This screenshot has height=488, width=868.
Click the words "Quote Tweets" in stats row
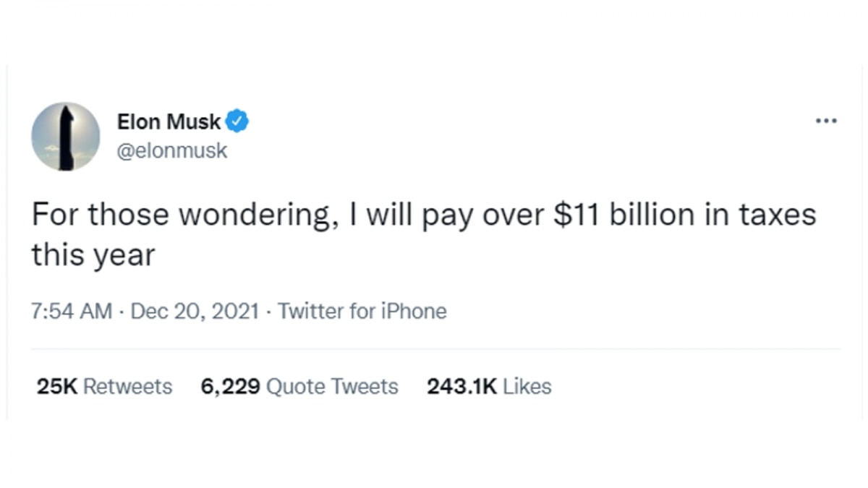tap(333, 387)
